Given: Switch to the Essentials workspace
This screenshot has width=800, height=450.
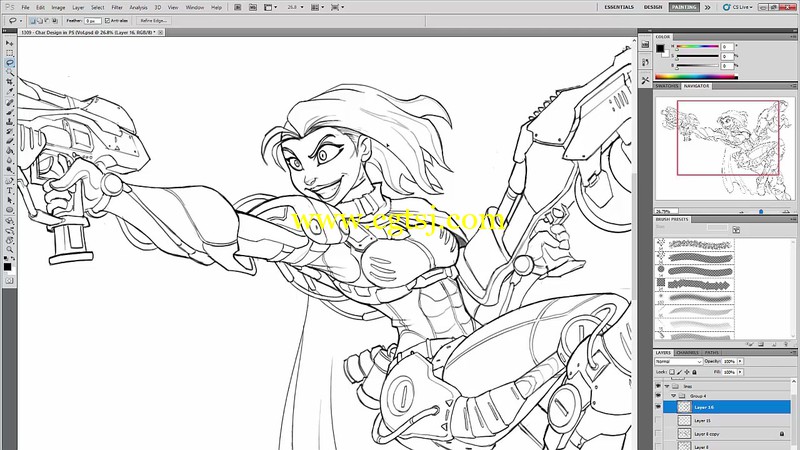Looking at the screenshot, I should pos(619,7).
